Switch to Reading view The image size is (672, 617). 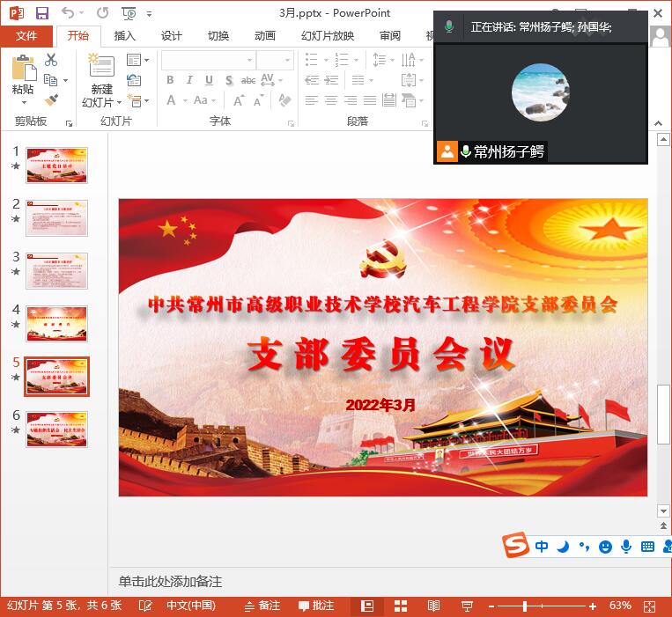pos(433,606)
